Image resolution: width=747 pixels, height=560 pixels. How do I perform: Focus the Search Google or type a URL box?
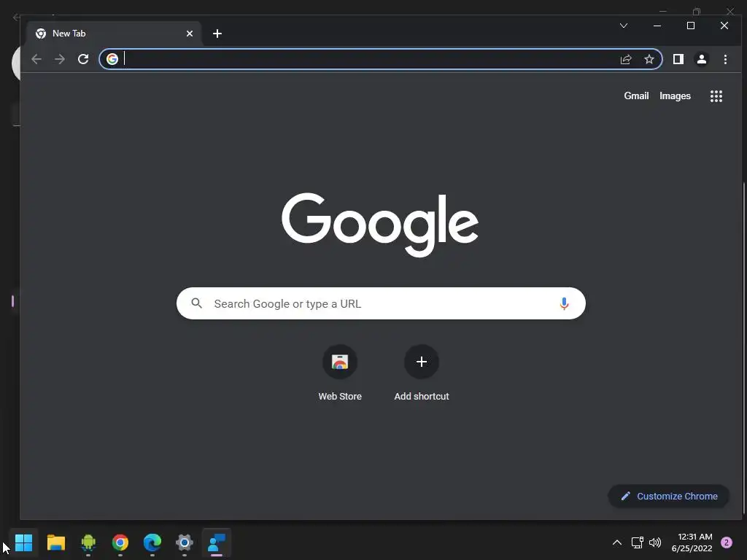[381, 303]
